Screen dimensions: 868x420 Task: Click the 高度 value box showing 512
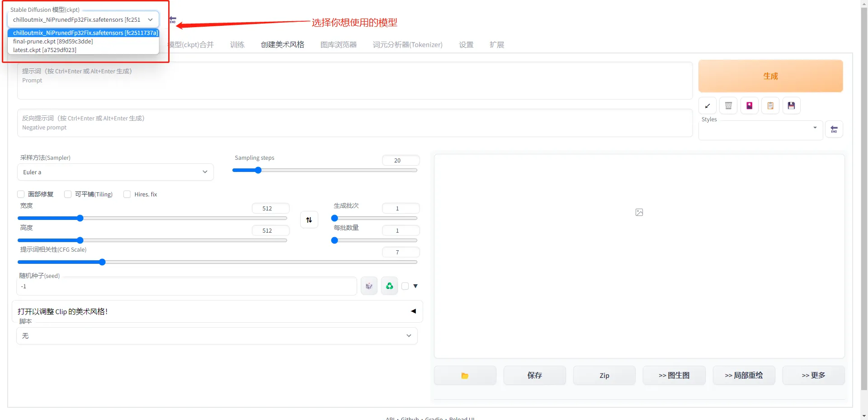pos(270,230)
